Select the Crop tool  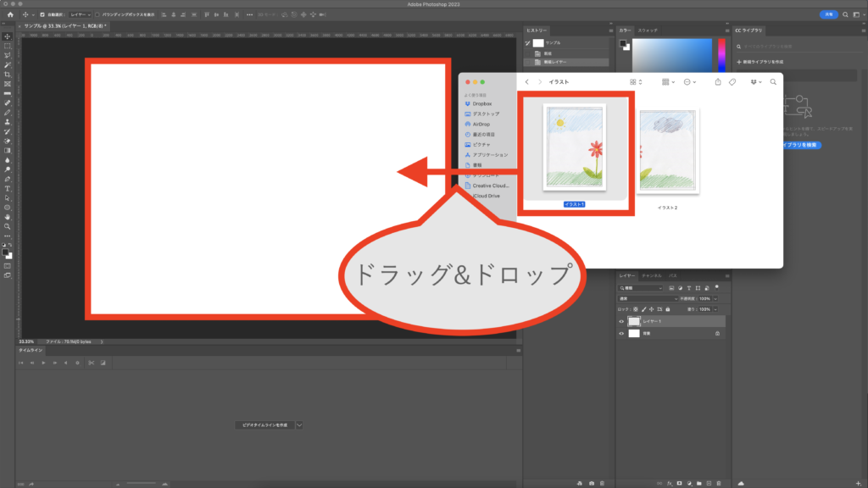tap(8, 75)
